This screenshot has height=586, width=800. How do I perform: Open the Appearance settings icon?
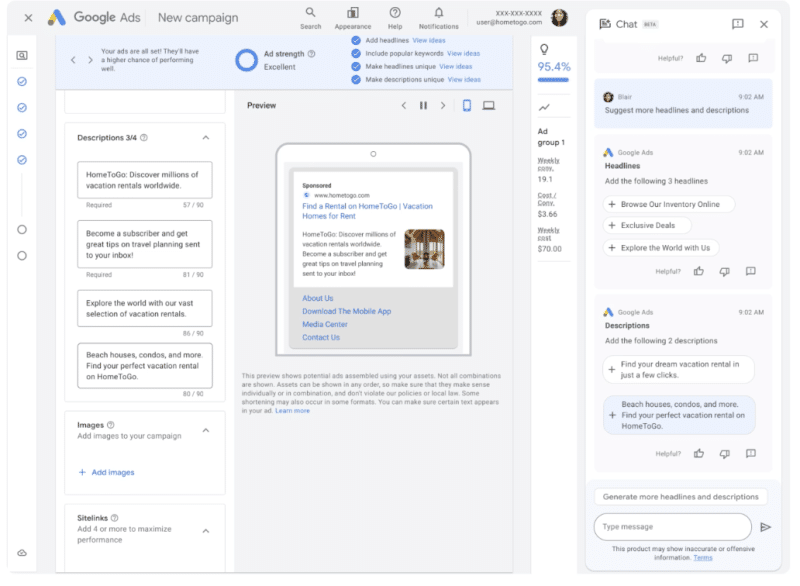point(353,12)
